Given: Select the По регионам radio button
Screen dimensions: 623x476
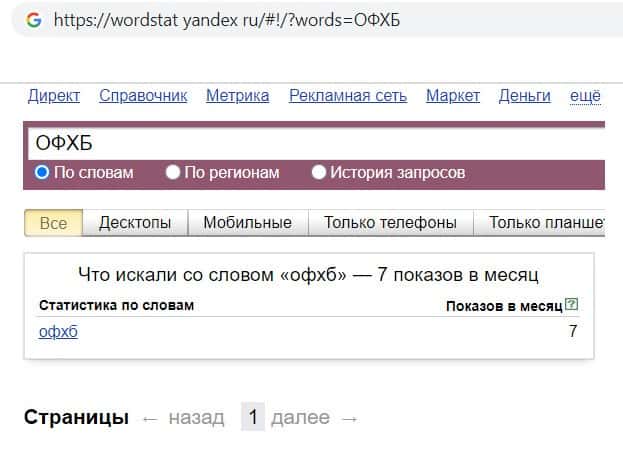Looking at the screenshot, I should click(x=173, y=172).
